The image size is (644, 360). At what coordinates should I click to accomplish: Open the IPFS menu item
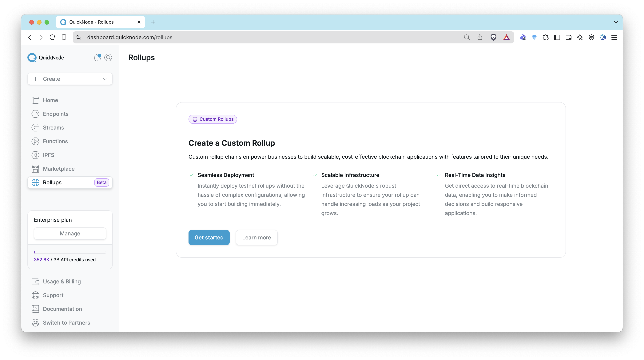70,155
